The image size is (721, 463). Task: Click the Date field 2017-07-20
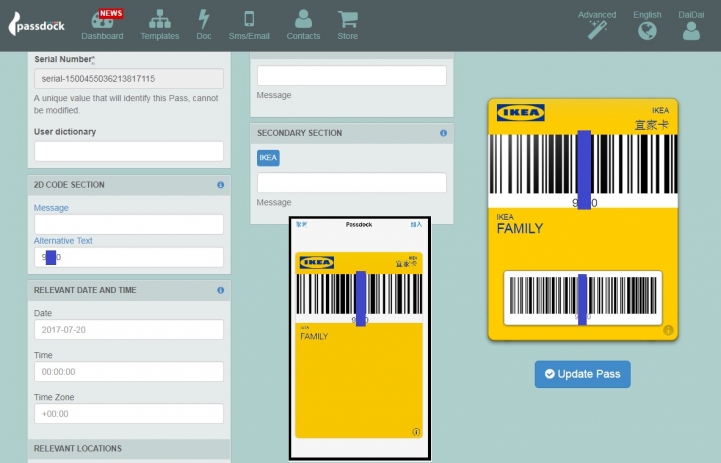tap(129, 330)
